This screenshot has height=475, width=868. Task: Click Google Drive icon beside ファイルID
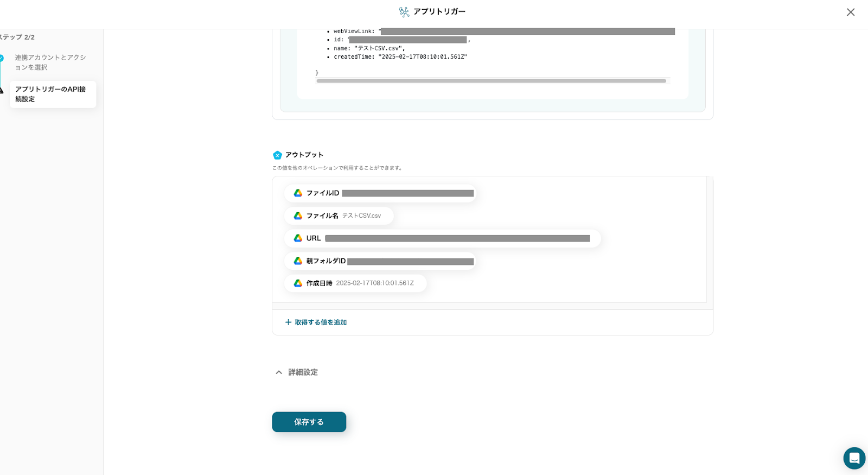[298, 193]
